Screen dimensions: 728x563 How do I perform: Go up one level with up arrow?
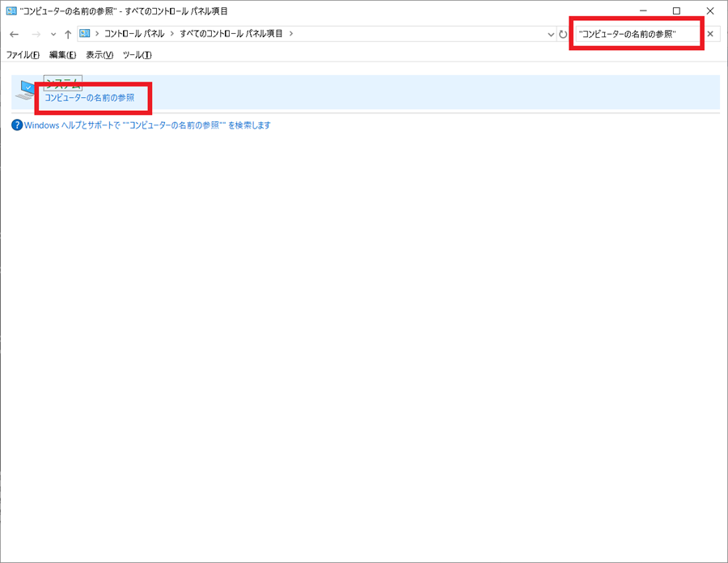pyautogui.click(x=68, y=34)
